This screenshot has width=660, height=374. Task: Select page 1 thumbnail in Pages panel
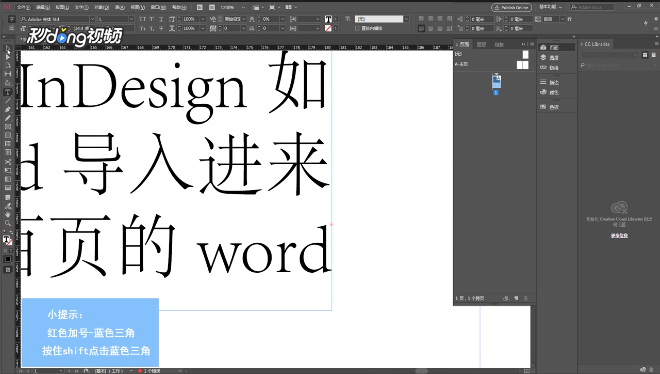point(496,81)
